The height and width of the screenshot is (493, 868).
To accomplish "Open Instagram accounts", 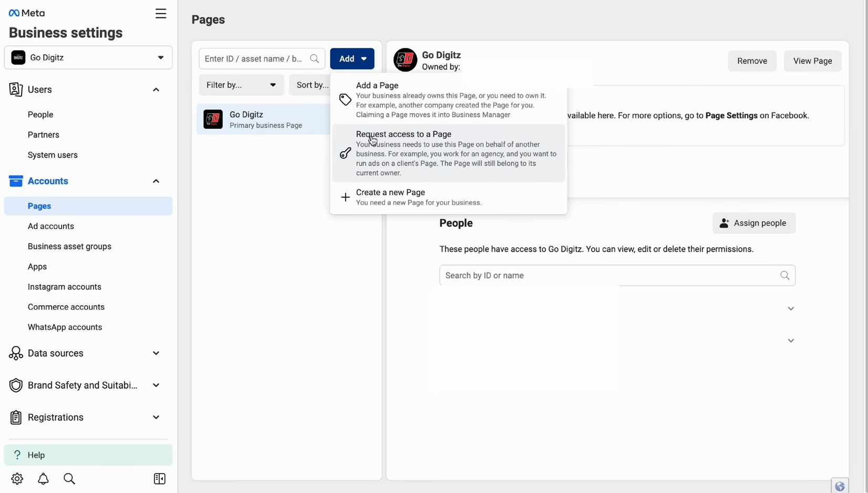I will pos(65,287).
